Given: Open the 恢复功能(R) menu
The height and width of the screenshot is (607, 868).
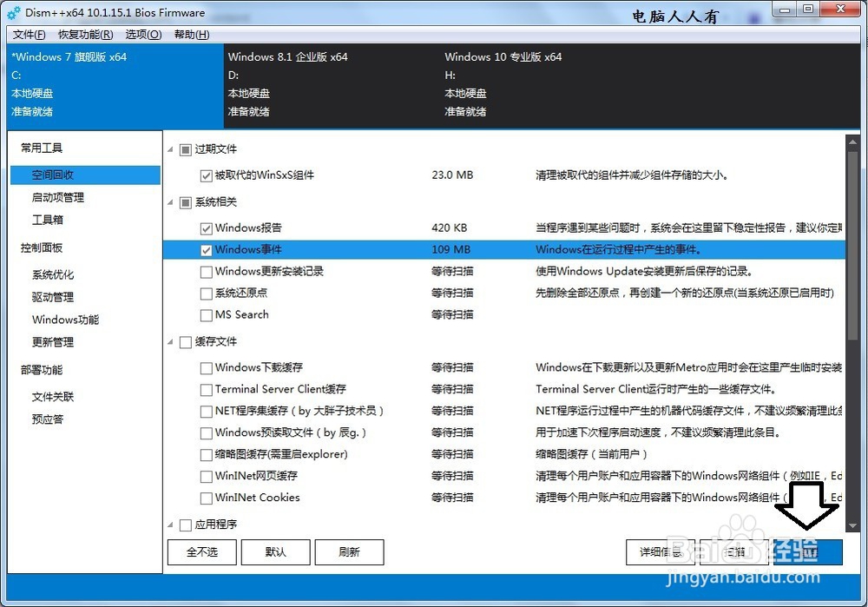Looking at the screenshot, I should pos(85,35).
